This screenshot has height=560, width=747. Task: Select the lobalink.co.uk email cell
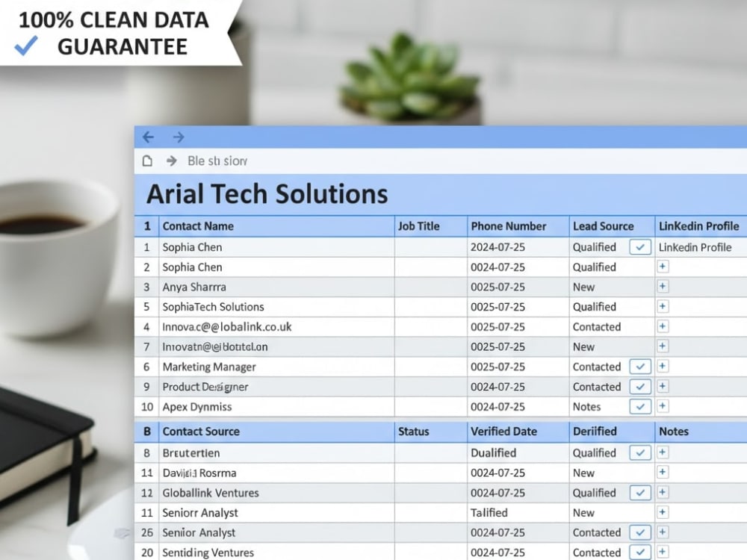click(276, 327)
